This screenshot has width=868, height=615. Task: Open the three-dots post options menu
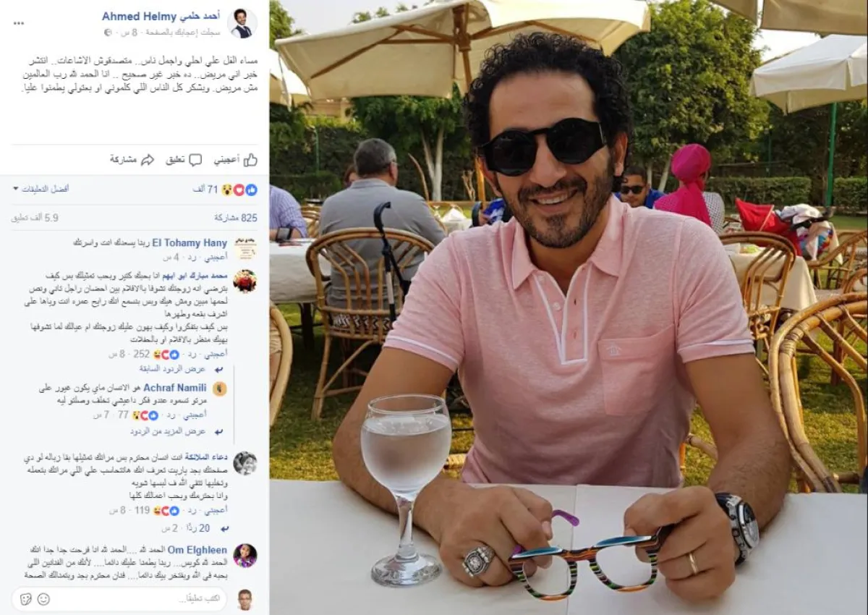coord(18,22)
